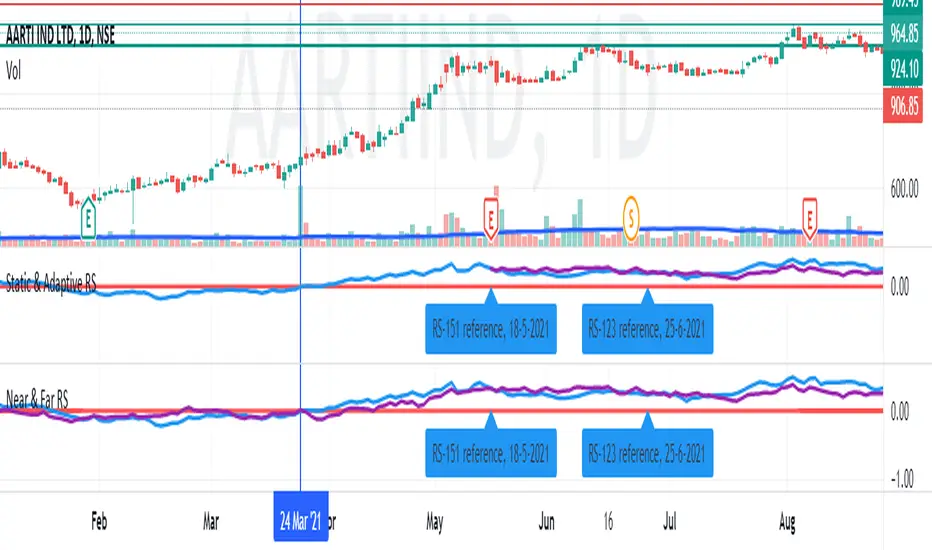Click the Jun label on time axis

tap(546, 522)
